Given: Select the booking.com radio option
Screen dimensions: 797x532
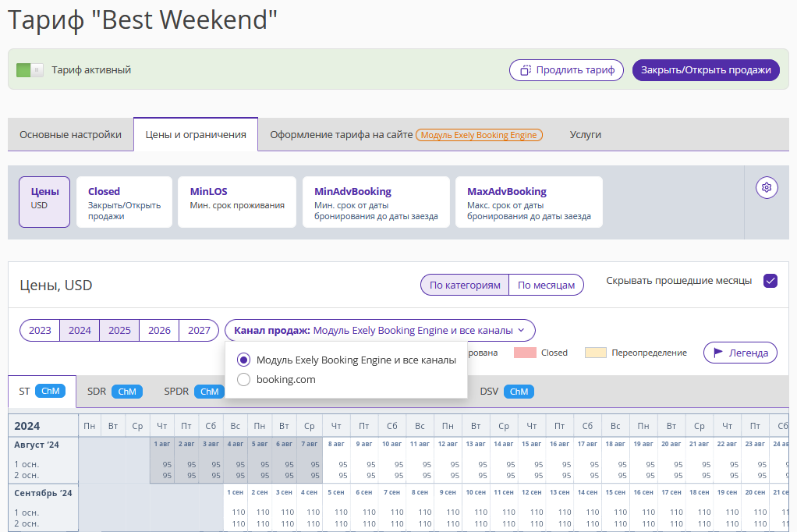Looking at the screenshot, I should click(243, 379).
